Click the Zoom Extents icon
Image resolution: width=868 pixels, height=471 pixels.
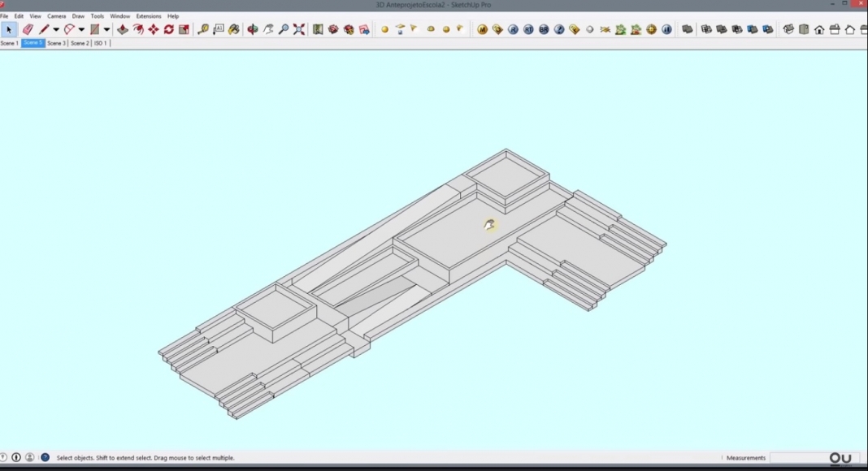pos(298,29)
